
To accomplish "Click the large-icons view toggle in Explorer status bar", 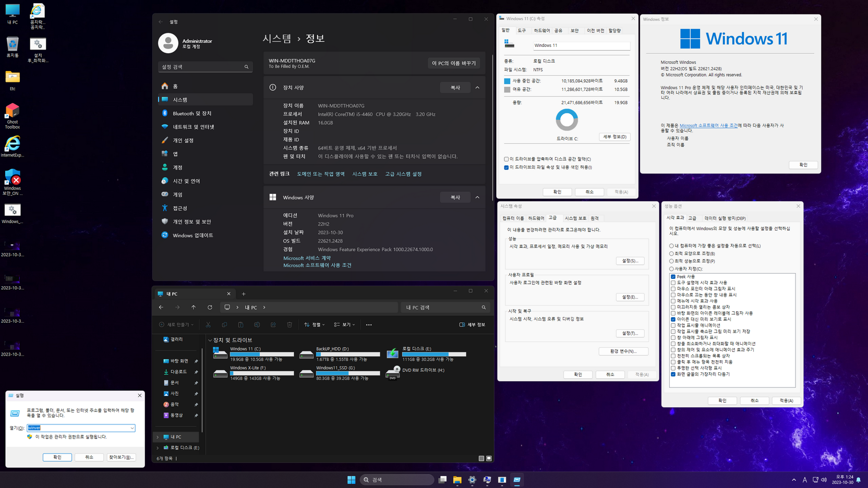I will [489, 458].
